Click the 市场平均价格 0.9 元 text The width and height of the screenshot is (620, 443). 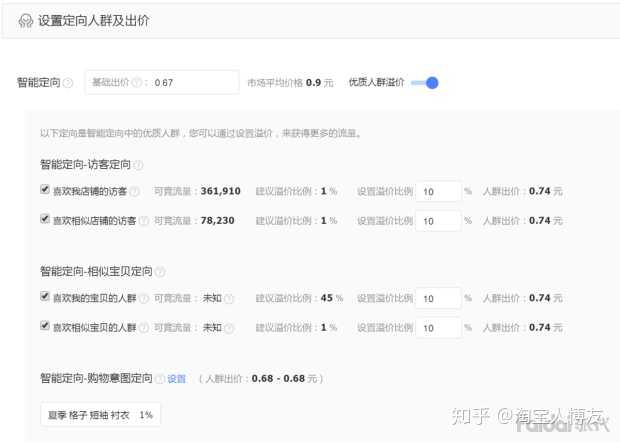tap(290, 83)
